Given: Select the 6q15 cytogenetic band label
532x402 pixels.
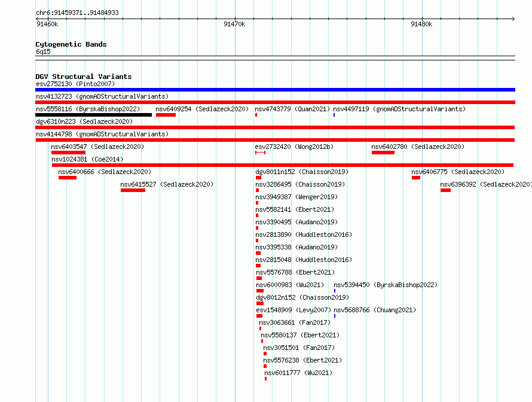Looking at the screenshot, I should [x=43, y=51].
